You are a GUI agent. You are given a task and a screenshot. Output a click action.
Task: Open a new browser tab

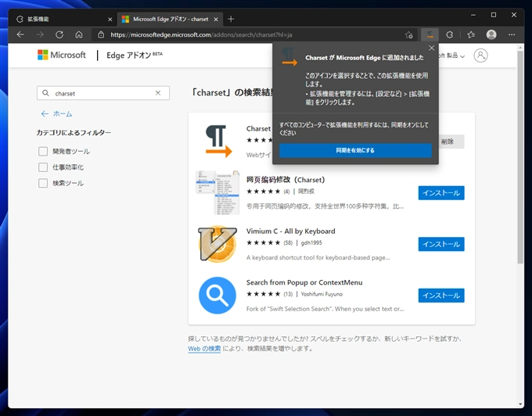tap(231, 20)
